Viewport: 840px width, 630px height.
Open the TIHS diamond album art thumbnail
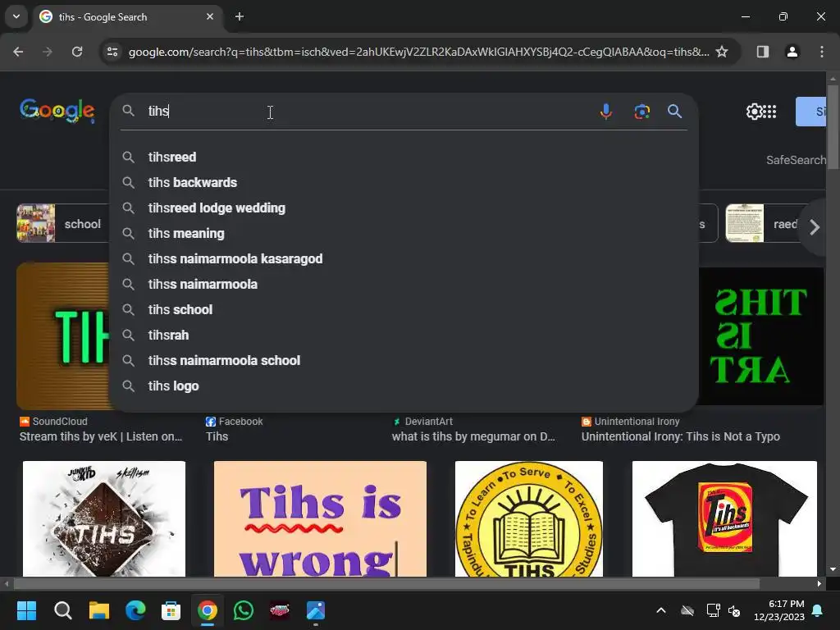click(104, 518)
